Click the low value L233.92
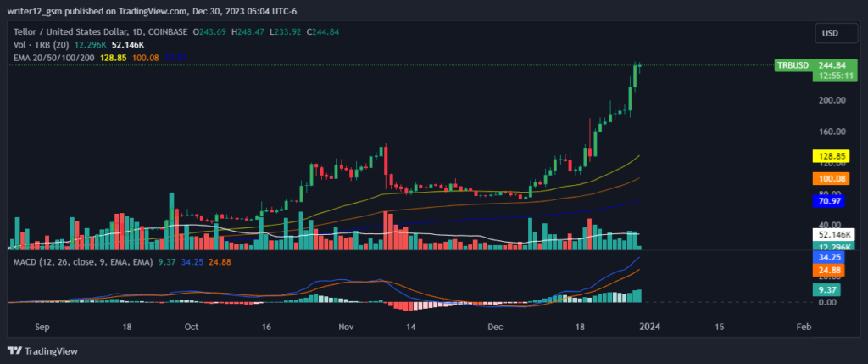Screen dimensions: 868x364 click(x=285, y=33)
